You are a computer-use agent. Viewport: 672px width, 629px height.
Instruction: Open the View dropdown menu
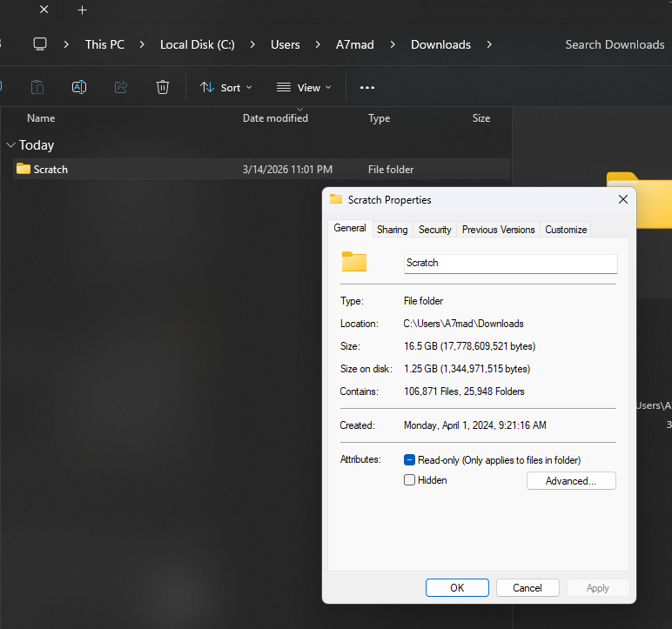point(304,87)
